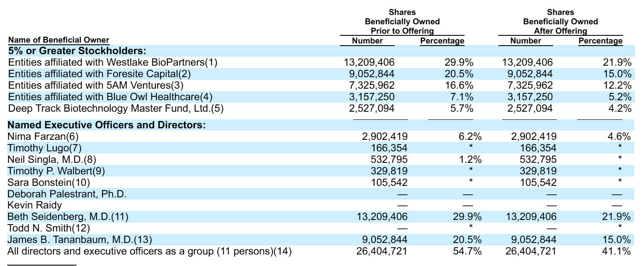The image size is (644, 266).
Task: Select the name "Deborah Palestrant, Ph.D."
Action: (x=67, y=194)
